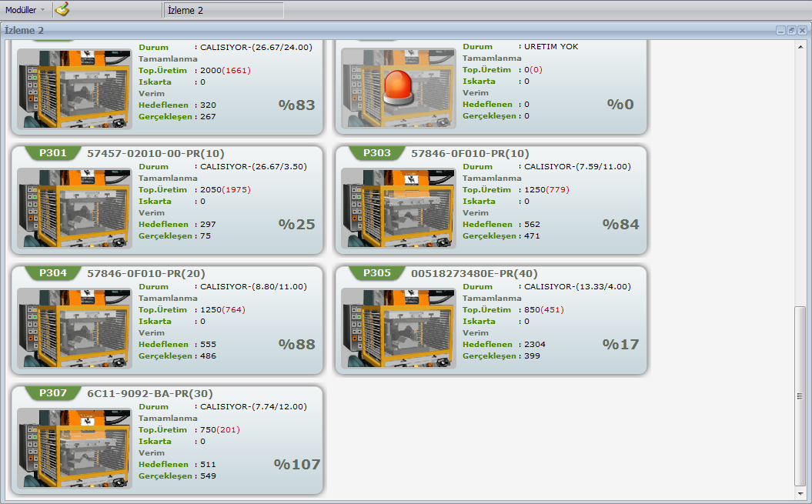The width and height of the screenshot is (812, 504).
Task: Select the İzleme 2 tab in the top bar
Action: [x=223, y=10]
